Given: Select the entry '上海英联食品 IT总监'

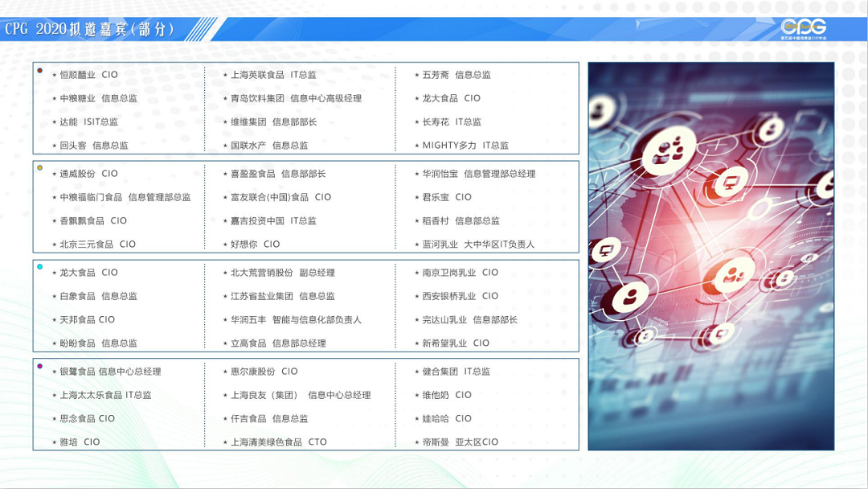Looking at the screenshot, I should tap(273, 75).
